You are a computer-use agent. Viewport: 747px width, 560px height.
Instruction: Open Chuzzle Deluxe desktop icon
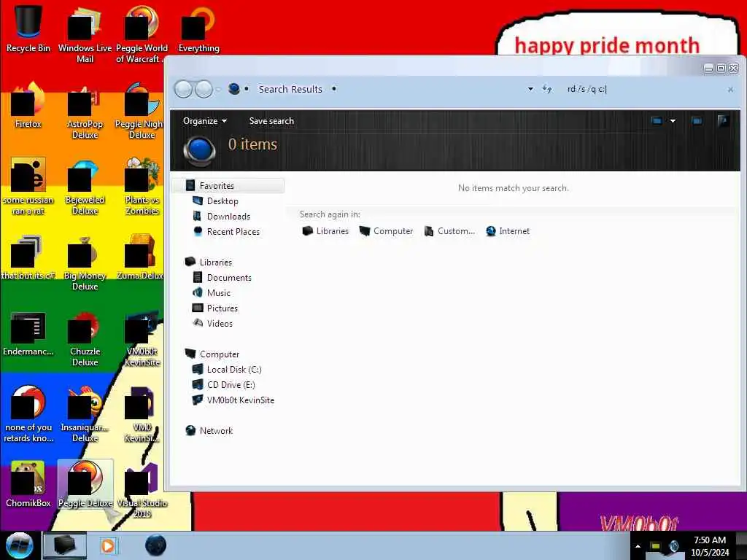click(x=85, y=338)
